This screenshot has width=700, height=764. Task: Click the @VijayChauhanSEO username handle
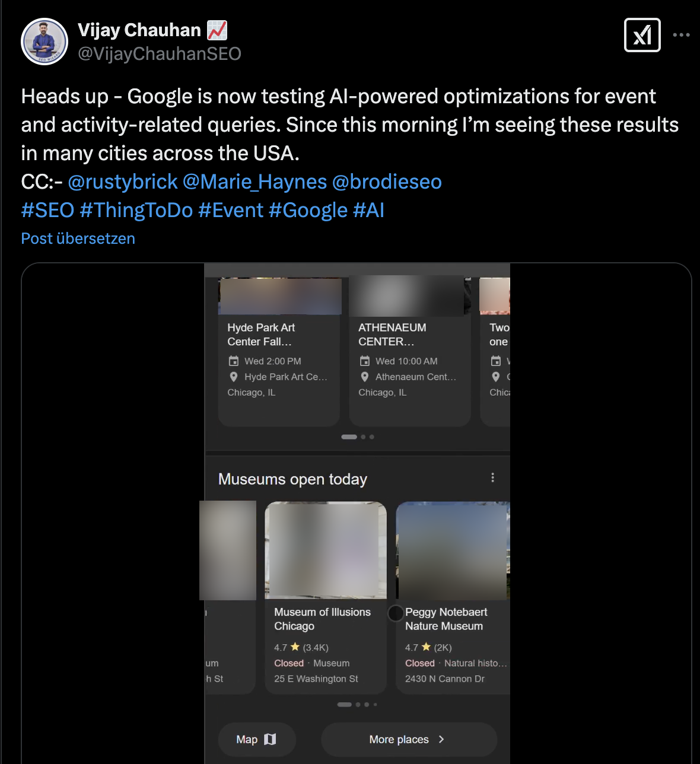(160, 54)
